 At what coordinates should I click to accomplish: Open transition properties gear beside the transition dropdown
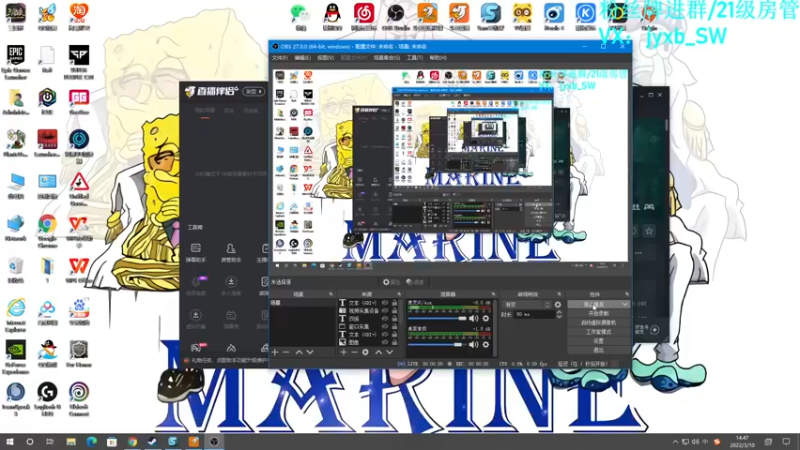558,305
